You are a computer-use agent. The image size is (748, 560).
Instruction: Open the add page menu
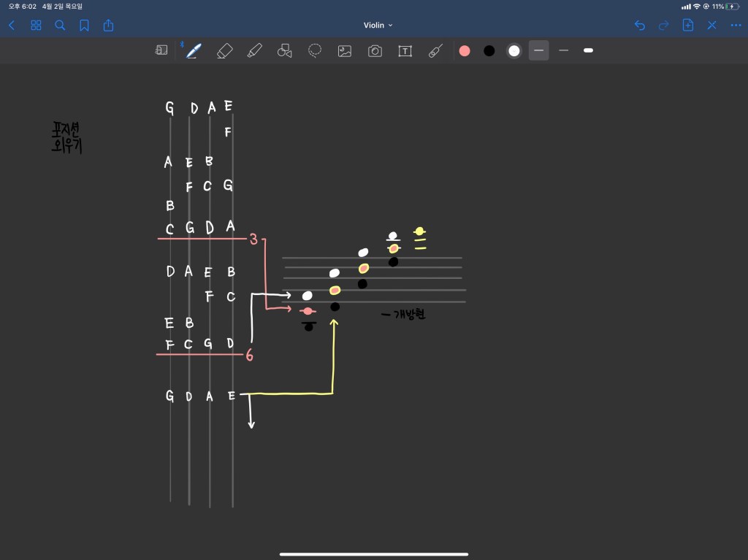687,26
